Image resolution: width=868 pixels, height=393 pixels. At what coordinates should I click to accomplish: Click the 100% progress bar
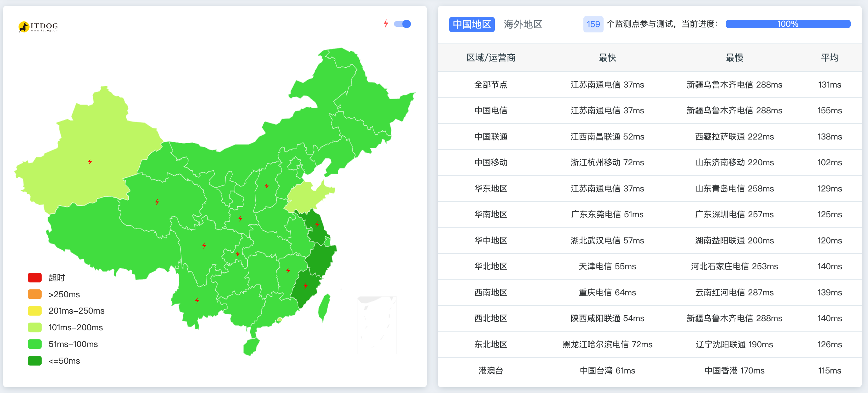788,24
